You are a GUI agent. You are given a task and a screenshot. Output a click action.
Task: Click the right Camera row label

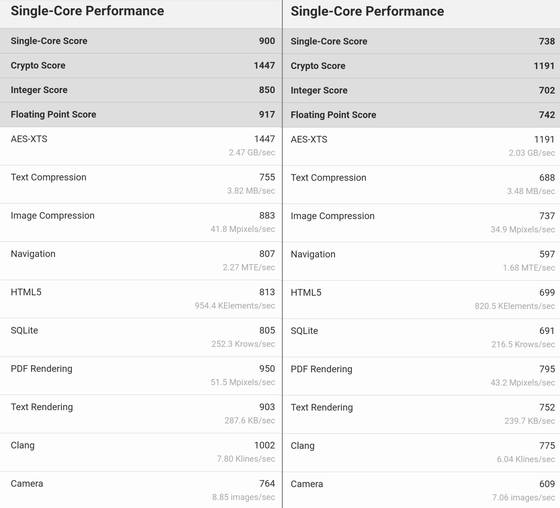(307, 484)
